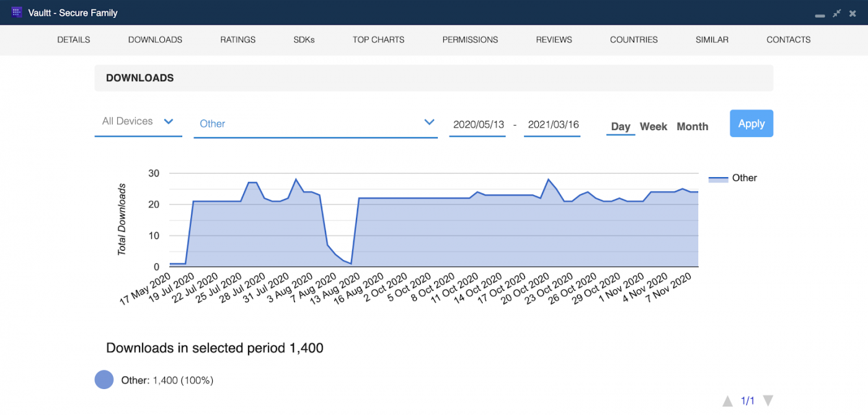Select the Week granularity option
Viewport: 868px width, 415px height.
(x=653, y=126)
